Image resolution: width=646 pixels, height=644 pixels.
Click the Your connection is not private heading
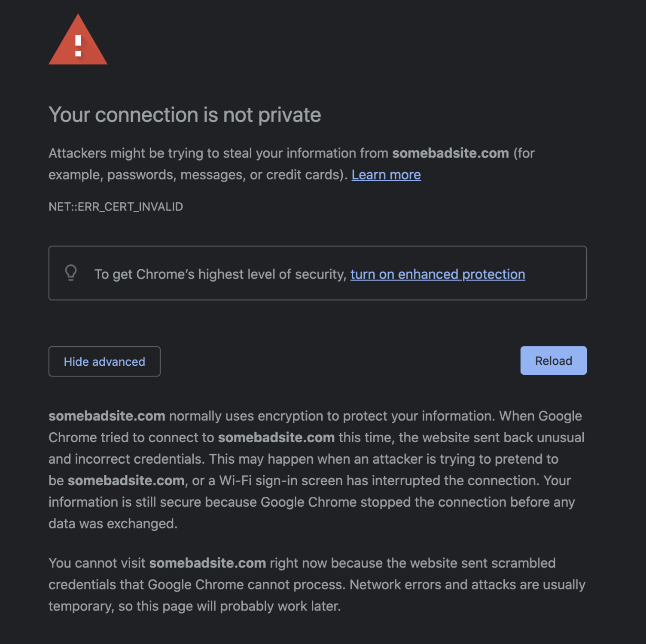(x=185, y=115)
